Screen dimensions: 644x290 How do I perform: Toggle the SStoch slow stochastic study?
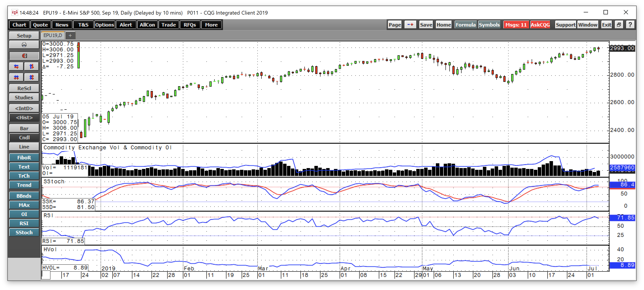[x=24, y=233]
